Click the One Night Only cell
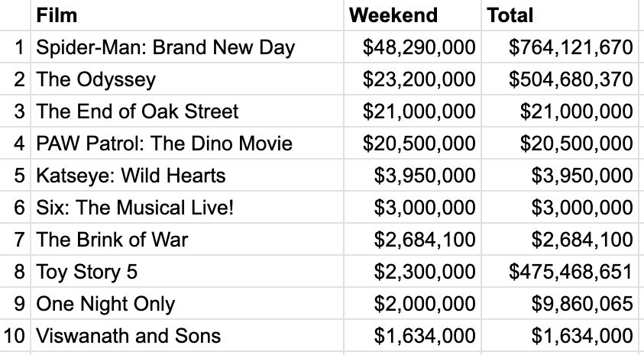Viewport: 644px width, 355px height. click(187, 303)
